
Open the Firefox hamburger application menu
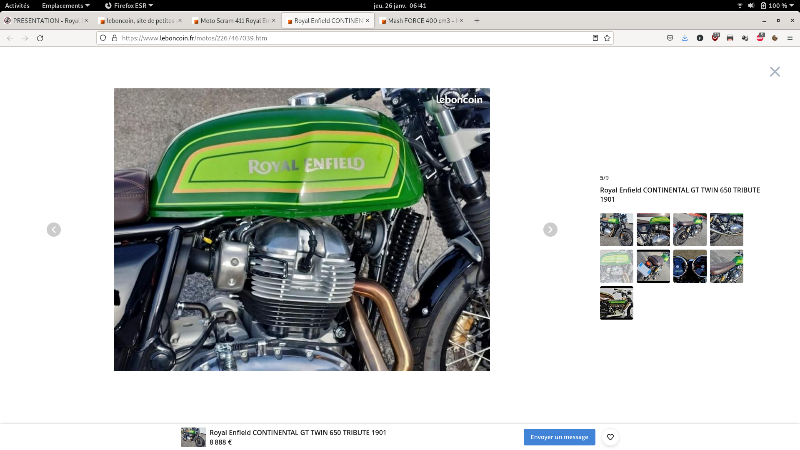(x=790, y=38)
